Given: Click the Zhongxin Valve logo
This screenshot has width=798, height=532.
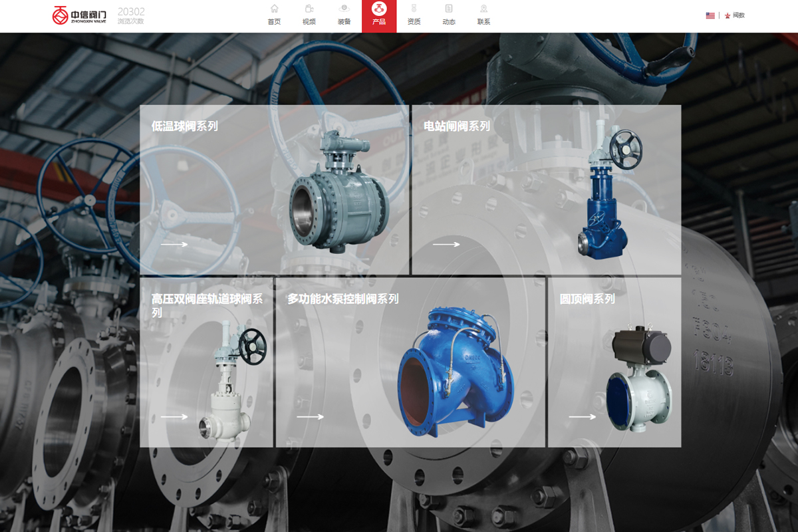Looking at the screenshot, I should click(78, 15).
